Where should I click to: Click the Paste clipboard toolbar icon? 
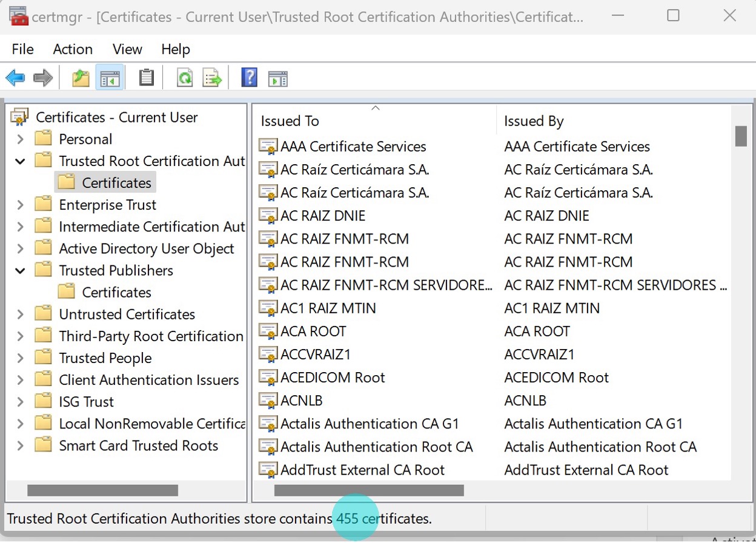[x=146, y=78]
